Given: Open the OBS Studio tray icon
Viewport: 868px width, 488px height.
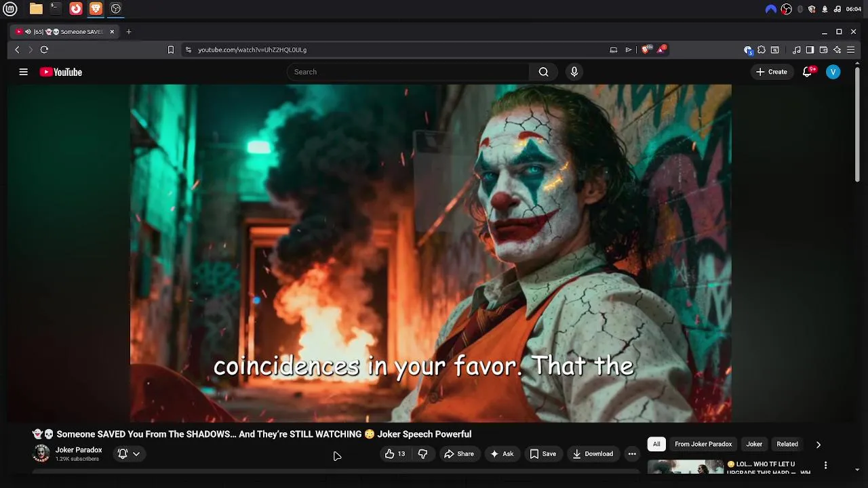Looking at the screenshot, I should coord(787,9).
